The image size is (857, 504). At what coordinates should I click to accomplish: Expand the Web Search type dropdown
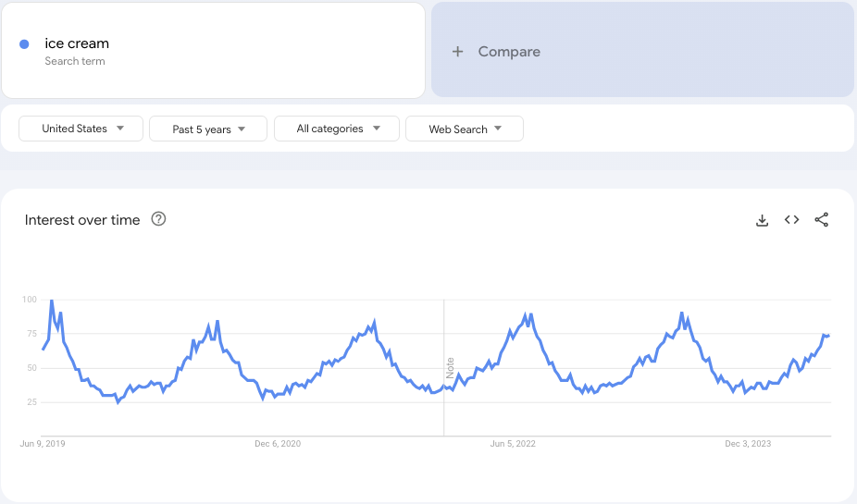(465, 129)
